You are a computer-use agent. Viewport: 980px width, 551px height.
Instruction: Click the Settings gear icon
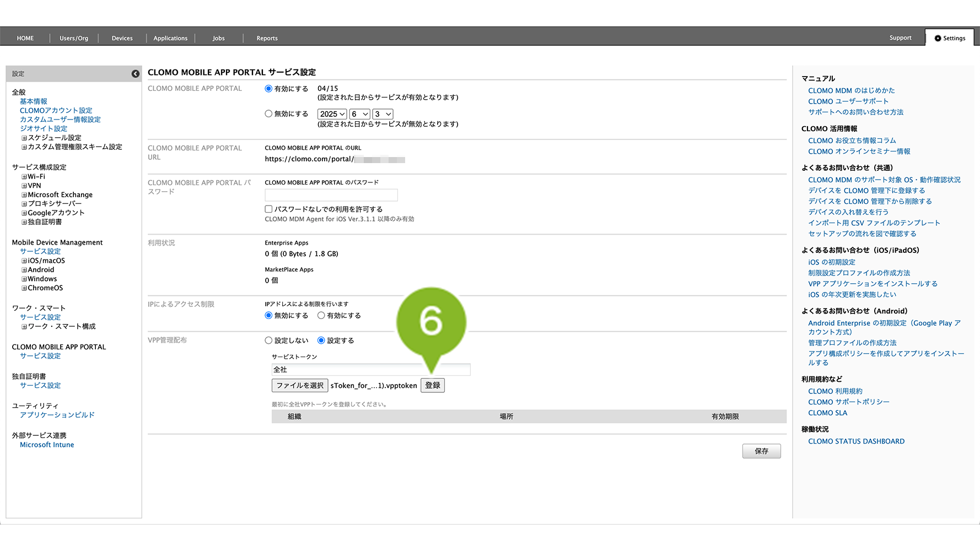[938, 38]
